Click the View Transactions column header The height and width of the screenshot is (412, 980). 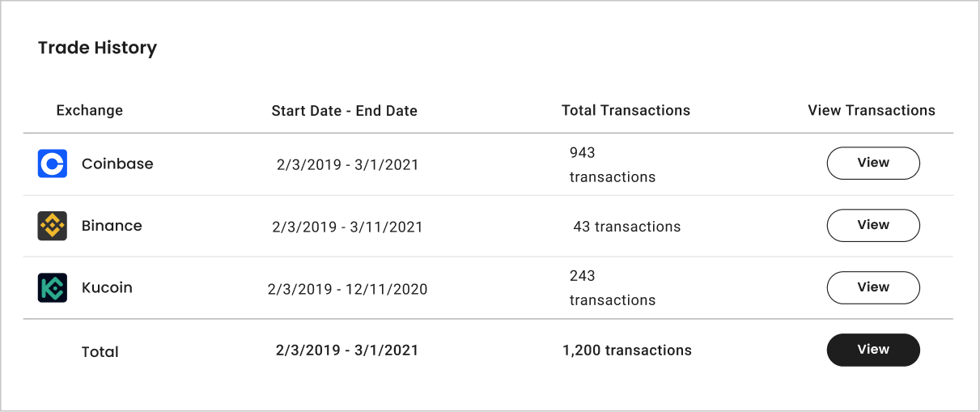(871, 110)
